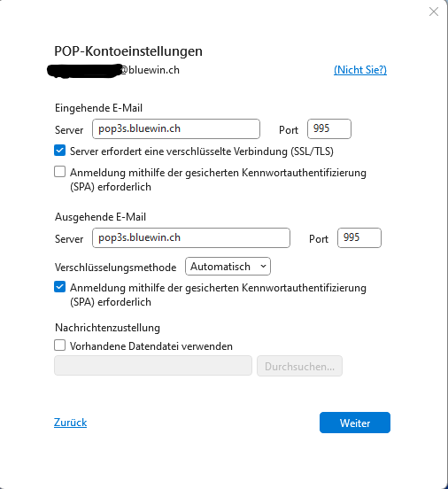Select the outgoing mail port field
This screenshot has height=489, width=448.
[x=359, y=238]
